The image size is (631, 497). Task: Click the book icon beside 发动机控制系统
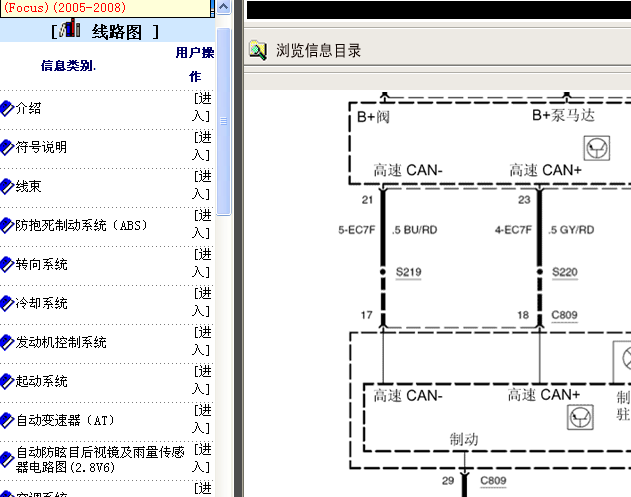pyautogui.click(x=6, y=342)
